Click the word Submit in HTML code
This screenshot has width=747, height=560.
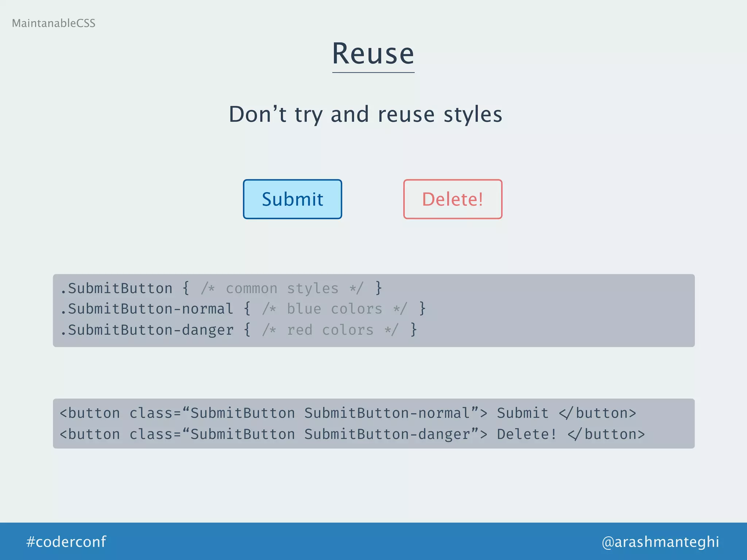point(522,413)
